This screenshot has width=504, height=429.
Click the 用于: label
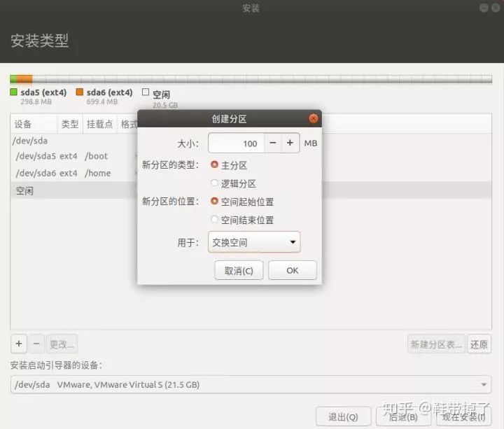click(188, 242)
